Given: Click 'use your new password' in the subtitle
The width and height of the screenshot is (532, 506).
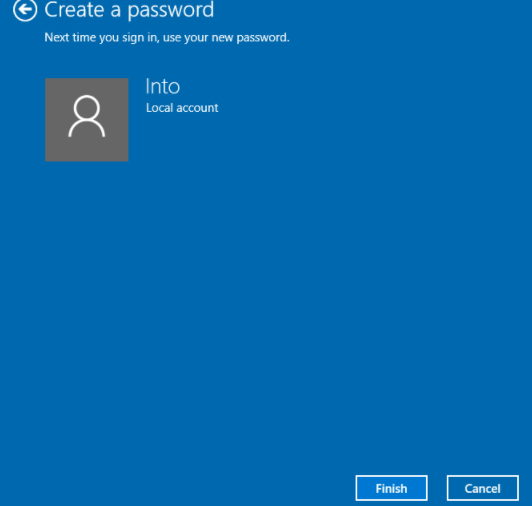Looking at the screenshot, I should [226, 37].
